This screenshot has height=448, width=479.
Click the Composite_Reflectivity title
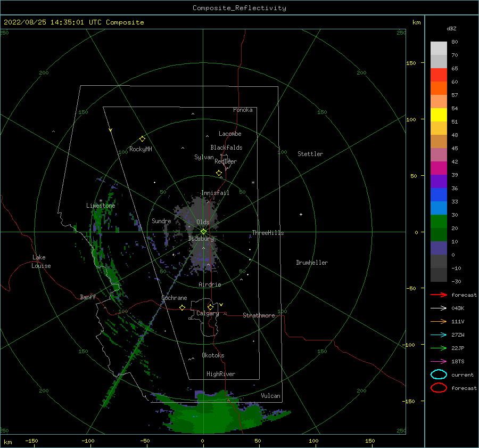(239, 8)
